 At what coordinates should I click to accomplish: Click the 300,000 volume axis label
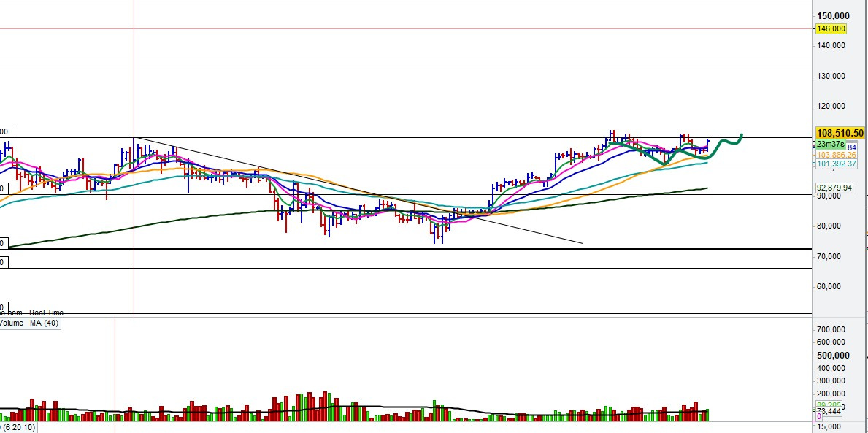(832, 381)
